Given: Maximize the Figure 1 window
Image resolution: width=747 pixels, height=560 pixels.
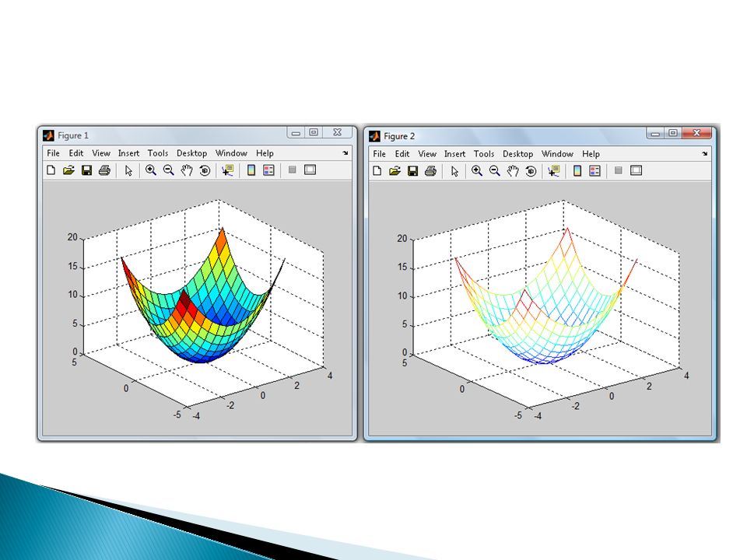Looking at the screenshot, I should [314, 132].
